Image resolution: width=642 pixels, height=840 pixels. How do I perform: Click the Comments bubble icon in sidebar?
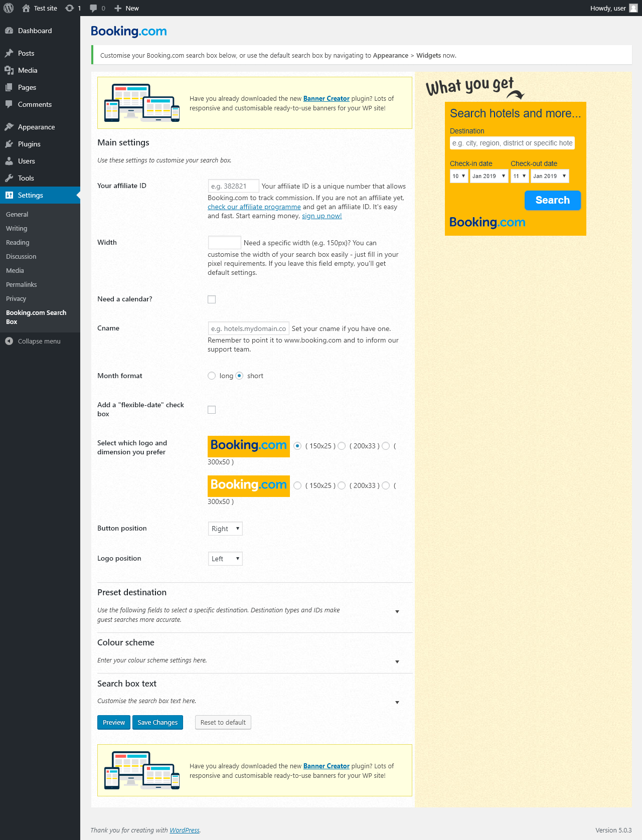click(x=9, y=104)
